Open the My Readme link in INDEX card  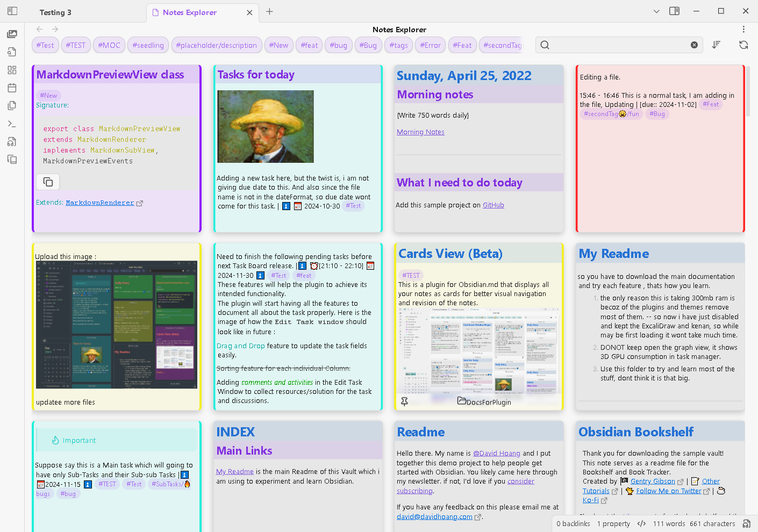[235, 472]
